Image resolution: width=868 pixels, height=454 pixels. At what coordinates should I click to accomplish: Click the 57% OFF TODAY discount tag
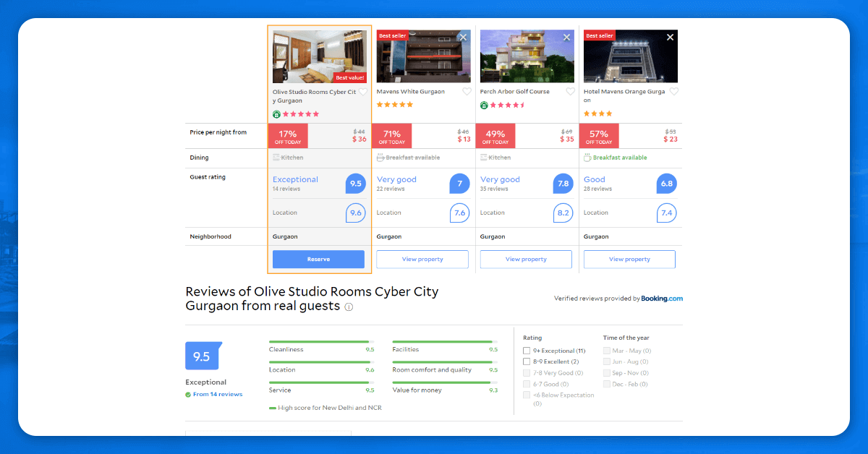pyautogui.click(x=599, y=136)
